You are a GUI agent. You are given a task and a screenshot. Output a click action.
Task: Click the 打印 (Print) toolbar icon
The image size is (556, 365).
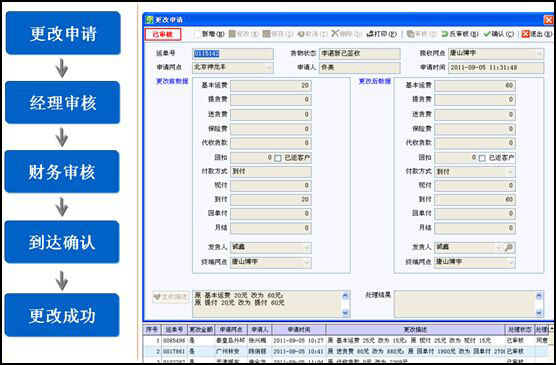(370, 34)
